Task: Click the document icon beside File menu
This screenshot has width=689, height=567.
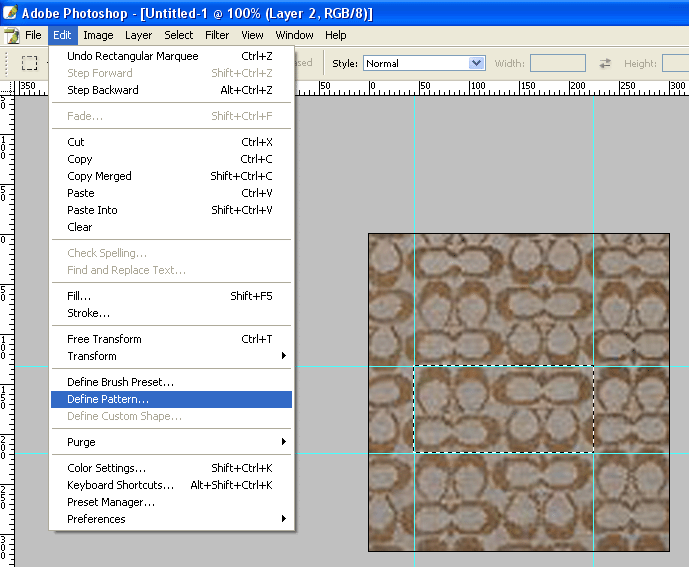Action: (x=12, y=35)
